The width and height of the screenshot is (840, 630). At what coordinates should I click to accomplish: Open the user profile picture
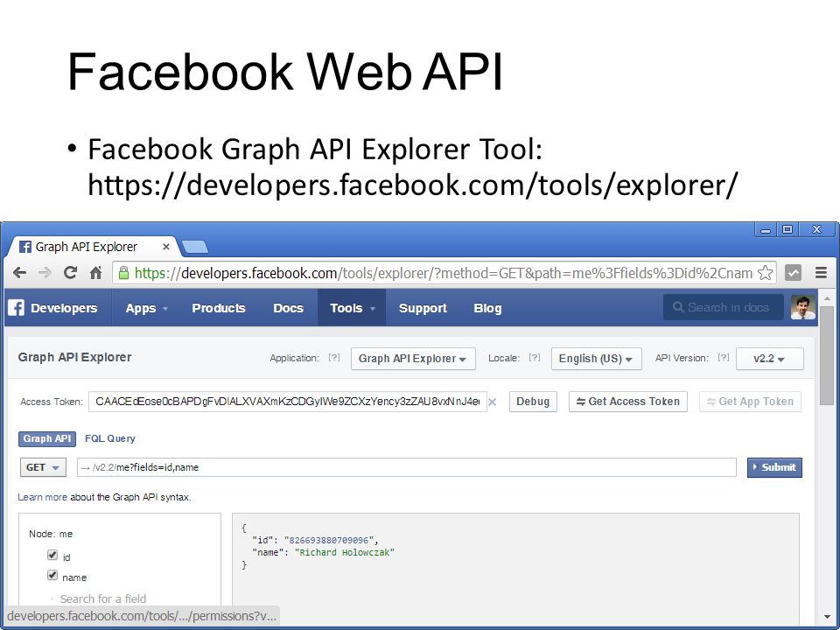(803, 307)
